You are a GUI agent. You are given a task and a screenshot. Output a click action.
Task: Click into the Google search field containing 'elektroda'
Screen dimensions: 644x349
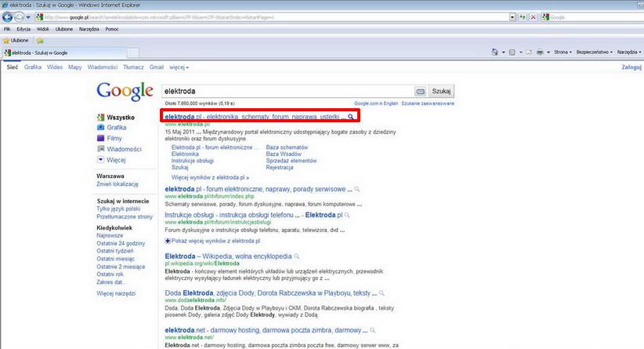(288, 91)
